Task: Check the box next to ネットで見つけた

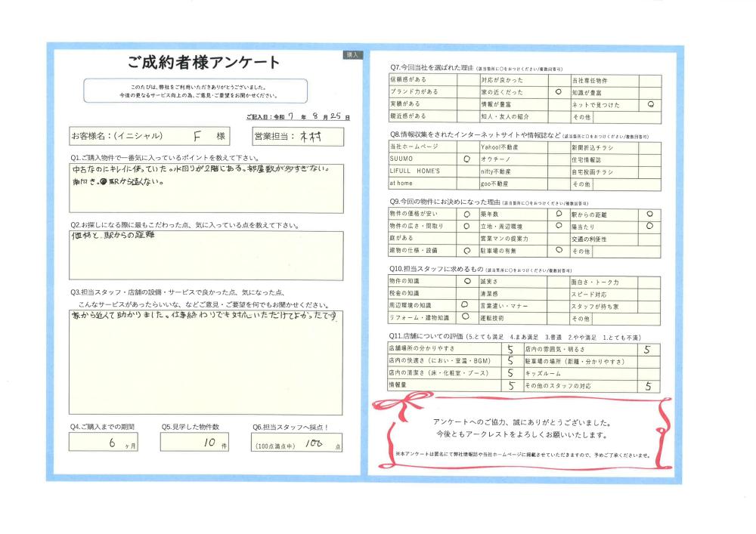Action: (651, 104)
